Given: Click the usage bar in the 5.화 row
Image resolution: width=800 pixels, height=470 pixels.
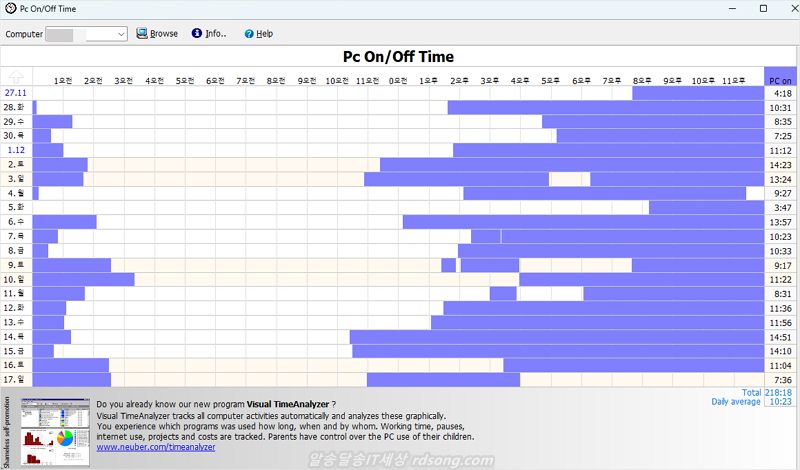Looking at the screenshot, I should [706, 208].
